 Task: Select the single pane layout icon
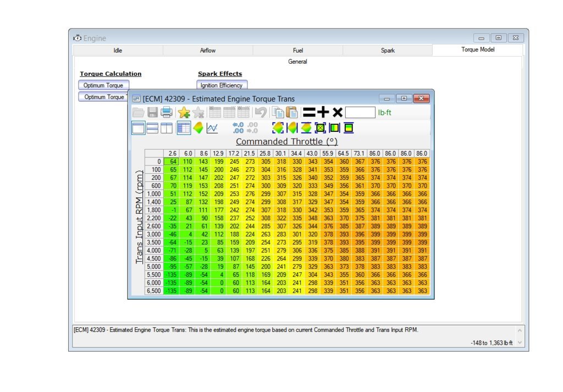[x=138, y=128]
